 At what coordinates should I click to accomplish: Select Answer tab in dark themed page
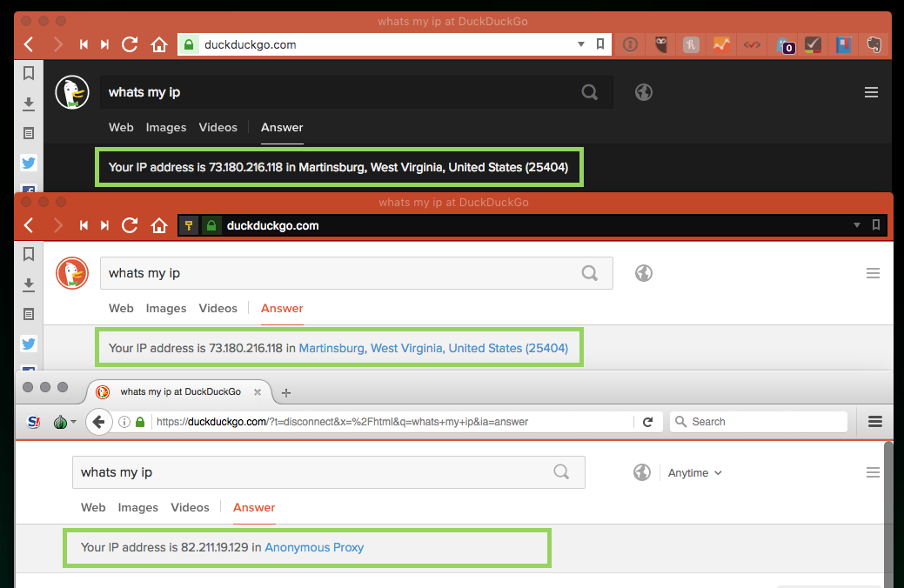(x=282, y=127)
